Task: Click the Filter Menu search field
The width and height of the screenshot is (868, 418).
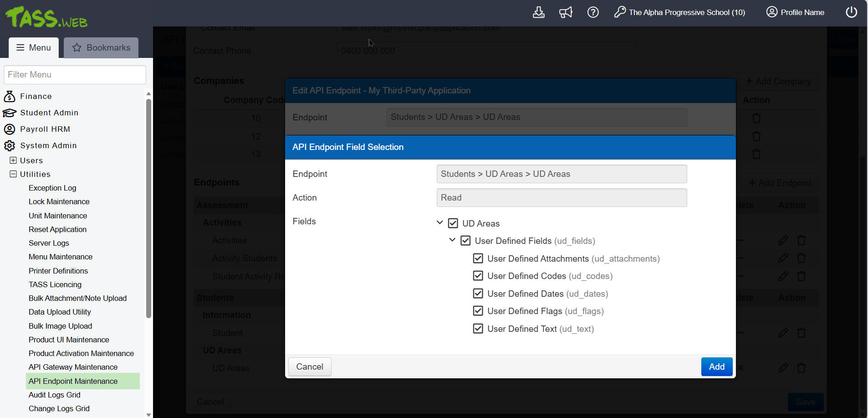Action: (75, 75)
